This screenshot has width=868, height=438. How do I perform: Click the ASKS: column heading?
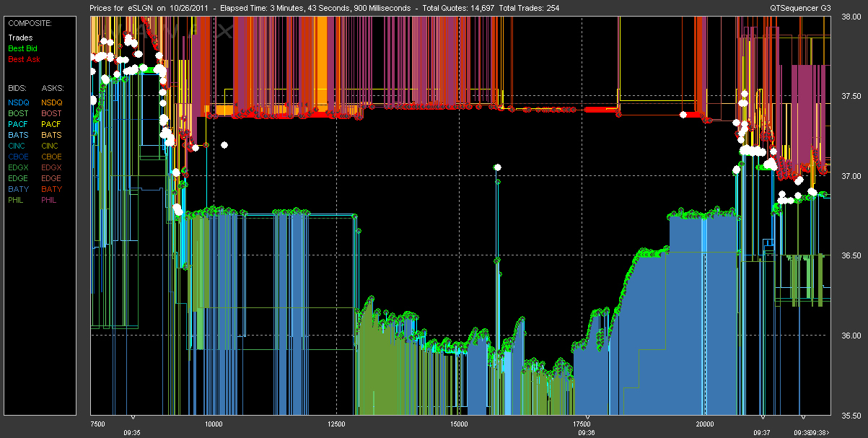tap(53, 87)
